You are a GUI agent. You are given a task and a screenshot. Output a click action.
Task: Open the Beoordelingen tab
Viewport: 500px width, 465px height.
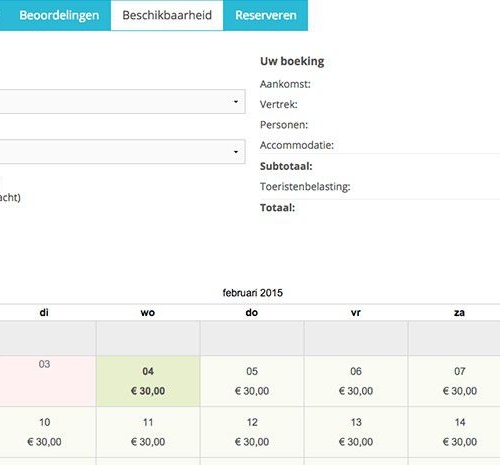click(59, 15)
